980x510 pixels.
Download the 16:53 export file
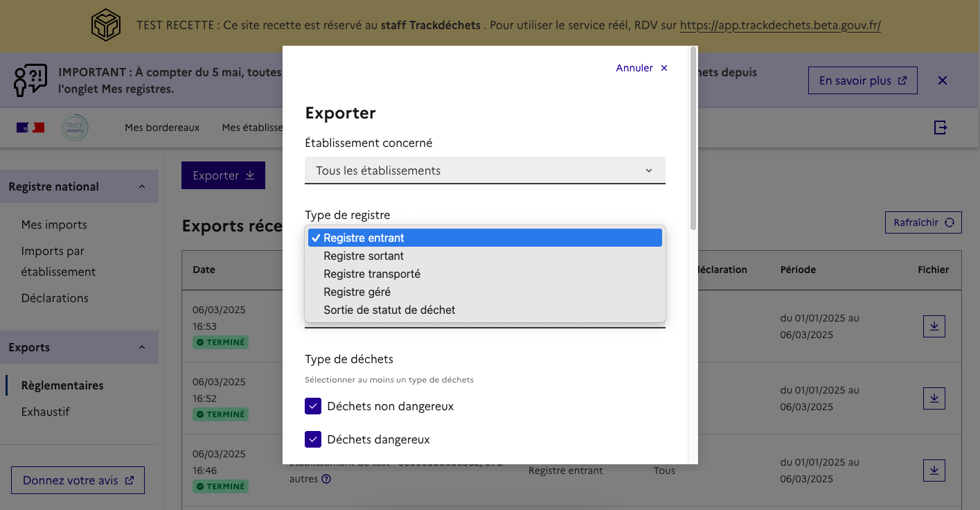click(x=934, y=326)
